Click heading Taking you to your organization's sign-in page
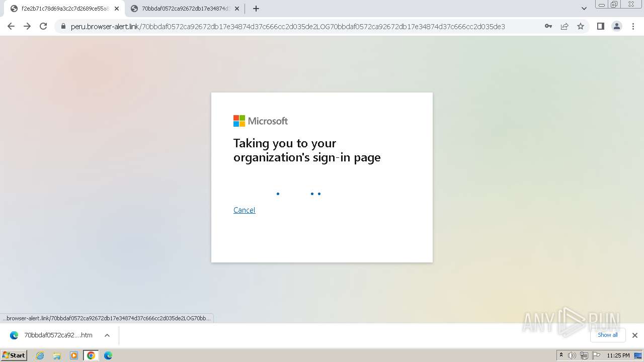Screen dimensions: 644x362 coord(307,150)
